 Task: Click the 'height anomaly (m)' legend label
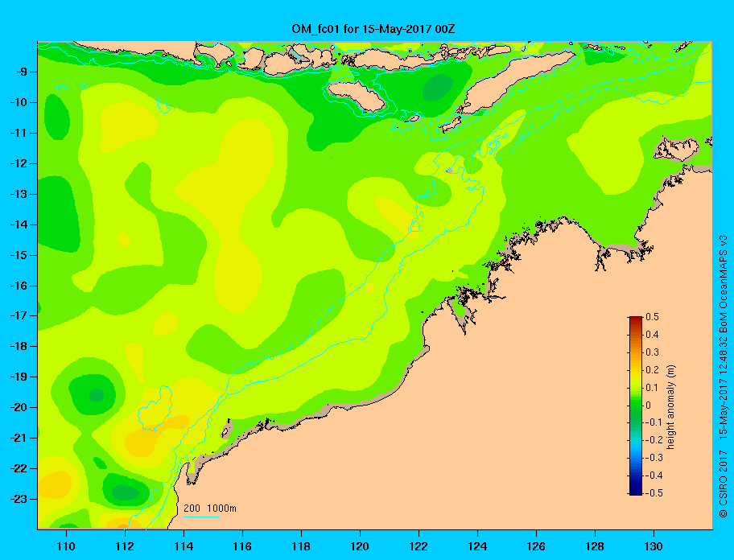pyautogui.click(x=670, y=407)
